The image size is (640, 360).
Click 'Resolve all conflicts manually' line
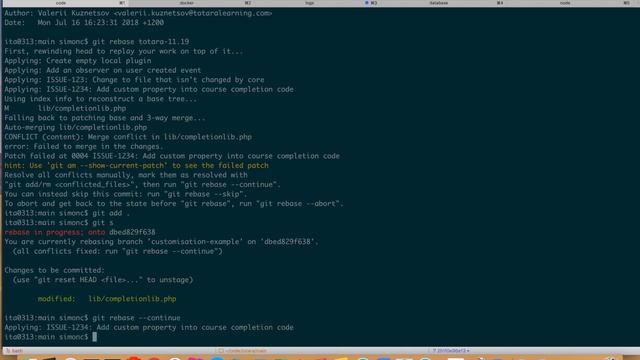click(126, 175)
